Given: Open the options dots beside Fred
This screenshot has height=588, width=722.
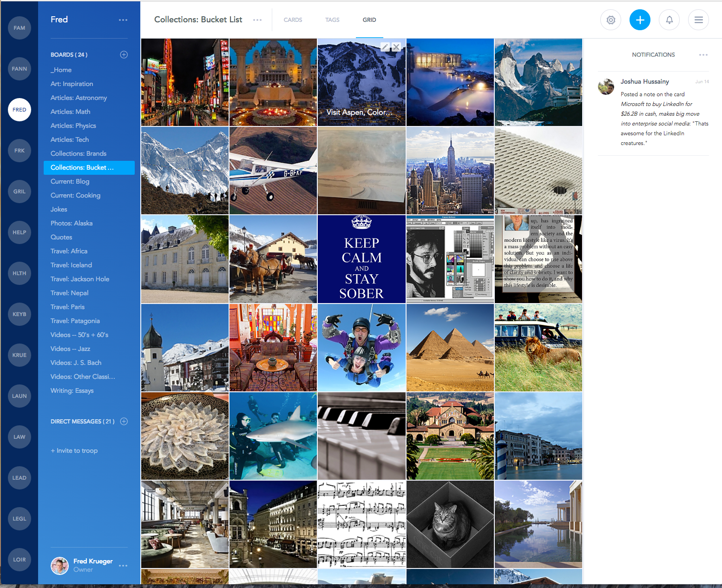Looking at the screenshot, I should pos(123,20).
